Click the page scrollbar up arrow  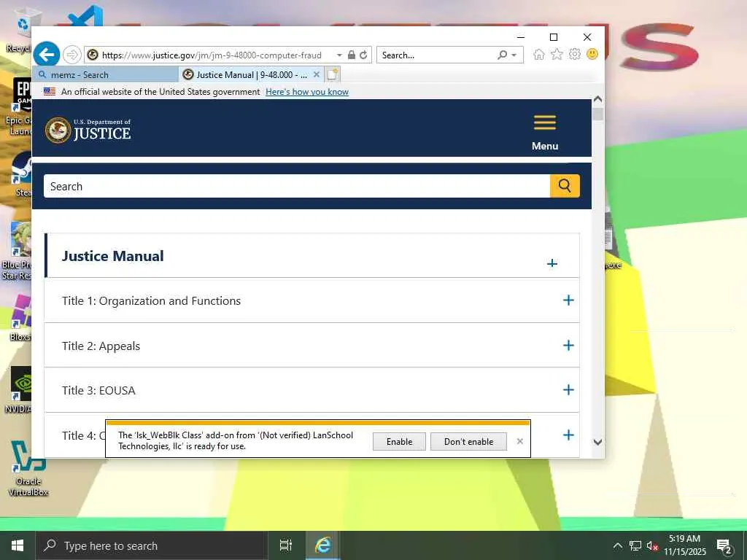pos(597,99)
